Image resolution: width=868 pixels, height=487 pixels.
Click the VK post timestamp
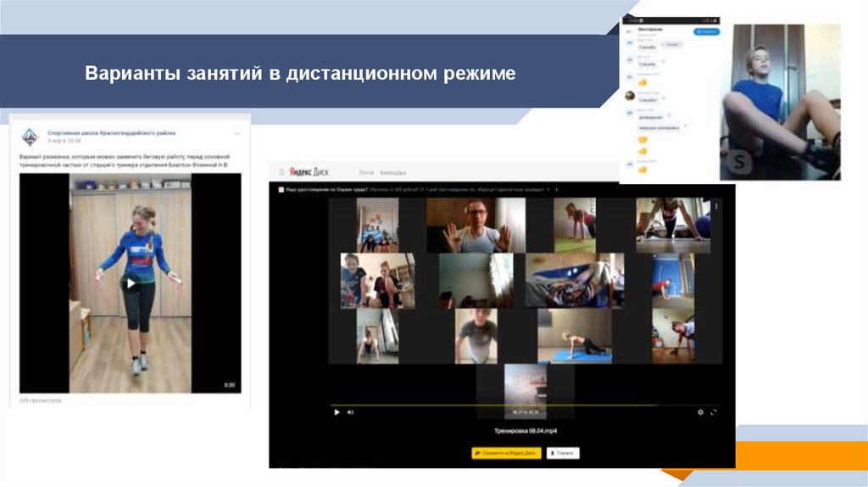tap(64, 142)
